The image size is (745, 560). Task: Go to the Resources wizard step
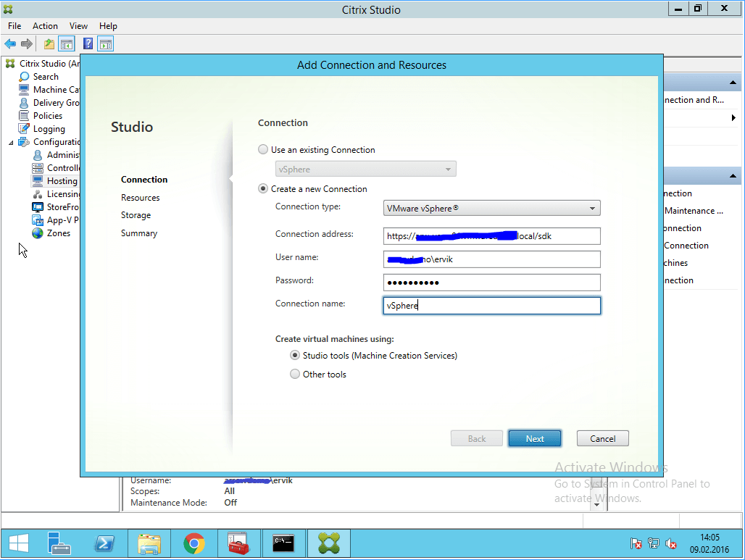click(x=140, y=198)
